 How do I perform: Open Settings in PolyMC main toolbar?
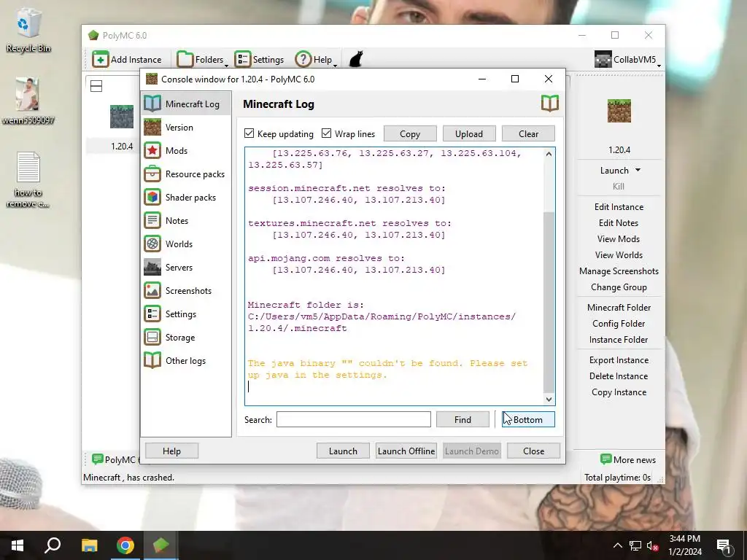click(x=259, y=60)
